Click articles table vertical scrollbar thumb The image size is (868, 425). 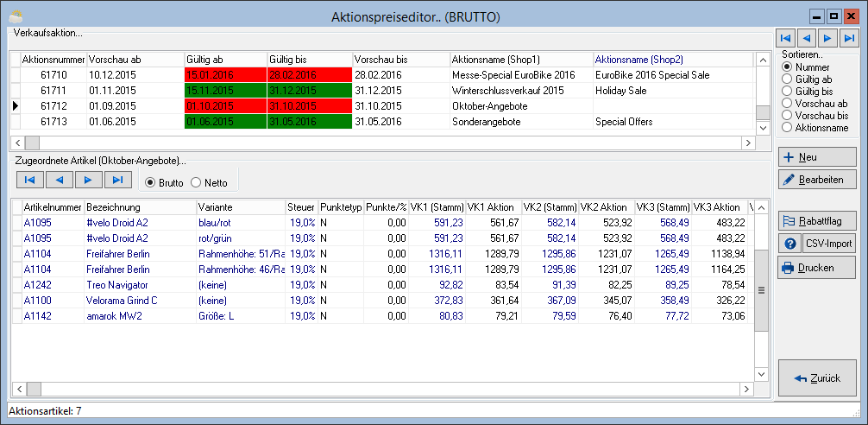762,290
